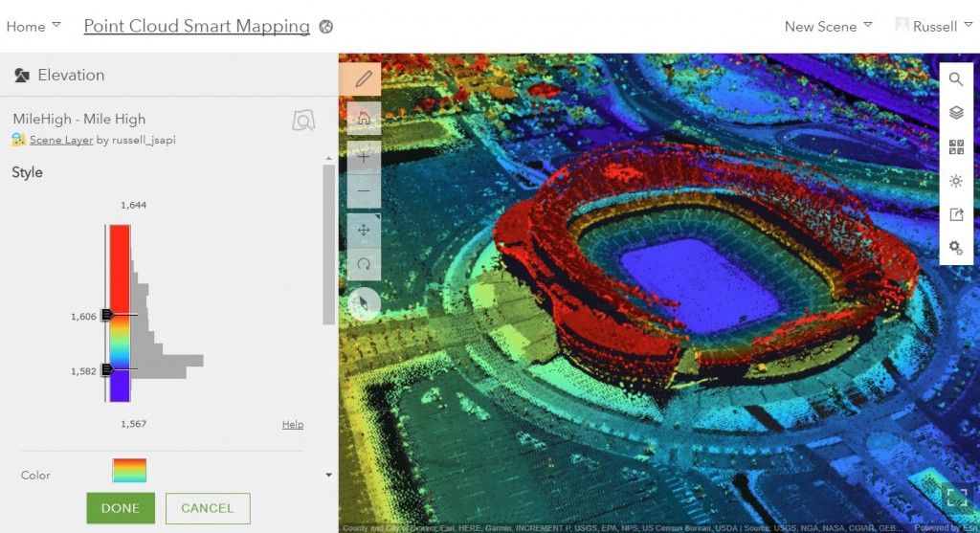The image size is (980, 533).
Task: Toggle fullscreen view in scene corner
Action: pyautogui.click(x=957, y=498)
